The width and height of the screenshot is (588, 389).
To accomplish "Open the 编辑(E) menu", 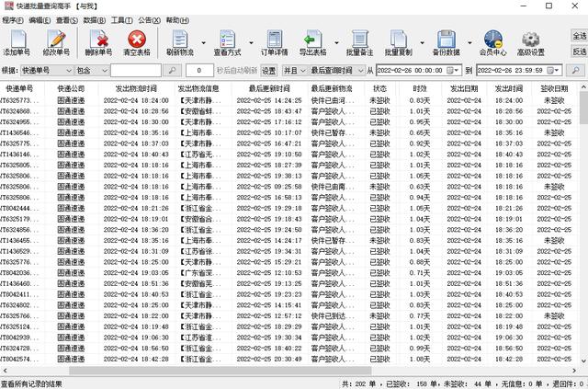I will pos(40,20).
